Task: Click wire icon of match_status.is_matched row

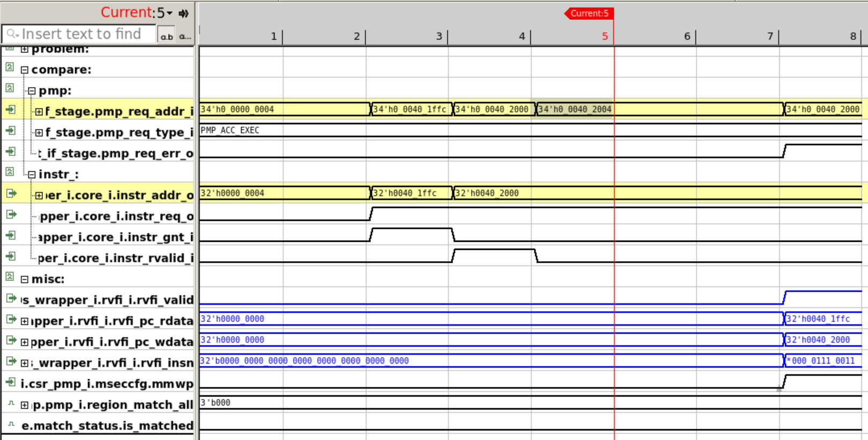Action: click(x=11, y=424)
